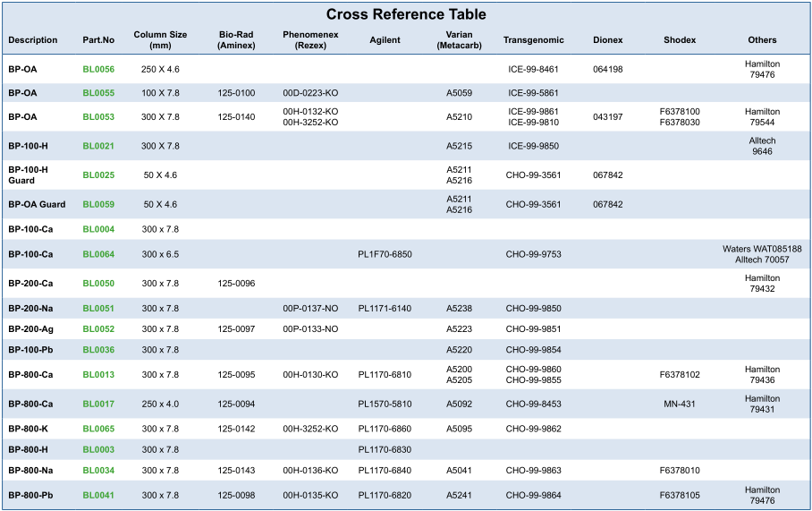Open part number link BL0041

(98, 496)
